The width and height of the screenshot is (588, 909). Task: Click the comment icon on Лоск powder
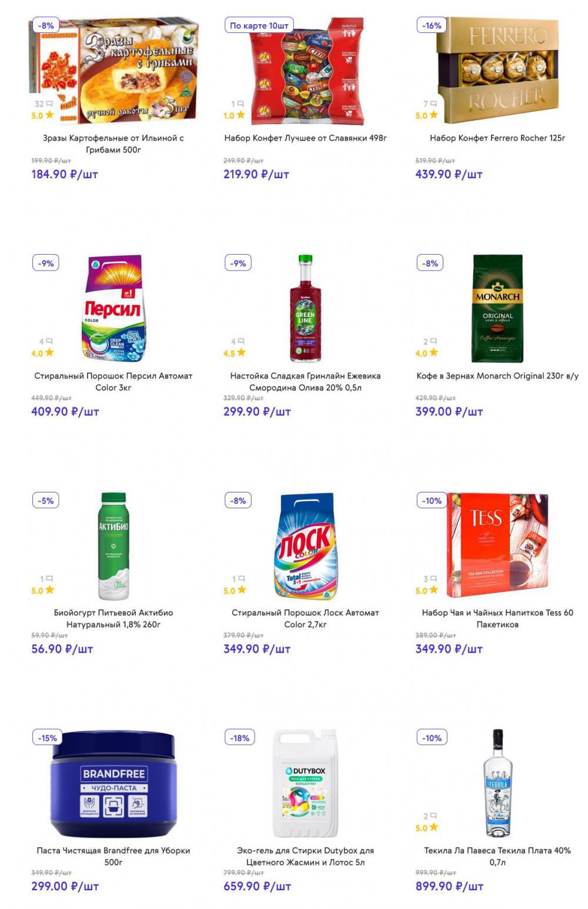pos(242,579)
